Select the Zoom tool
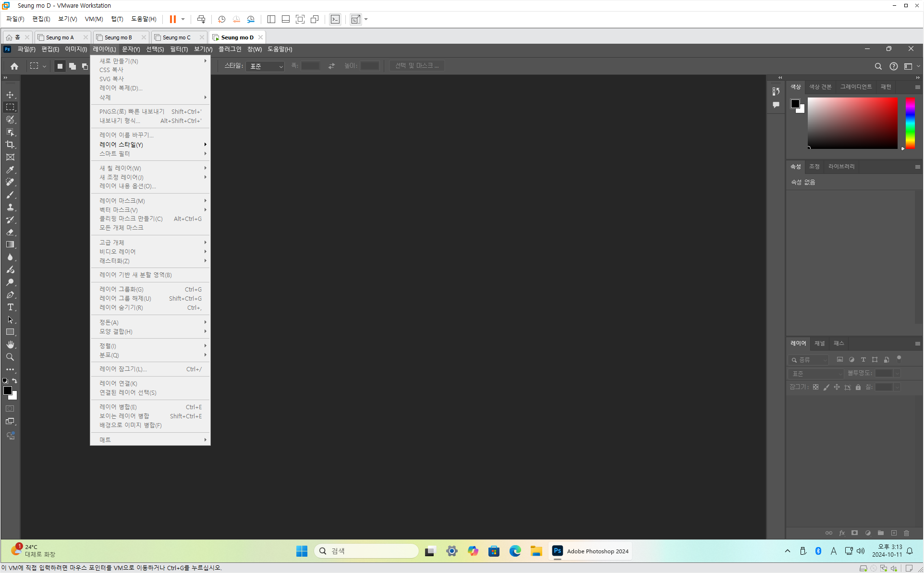This screenshot has height=573, width=924. click(10, 357)
